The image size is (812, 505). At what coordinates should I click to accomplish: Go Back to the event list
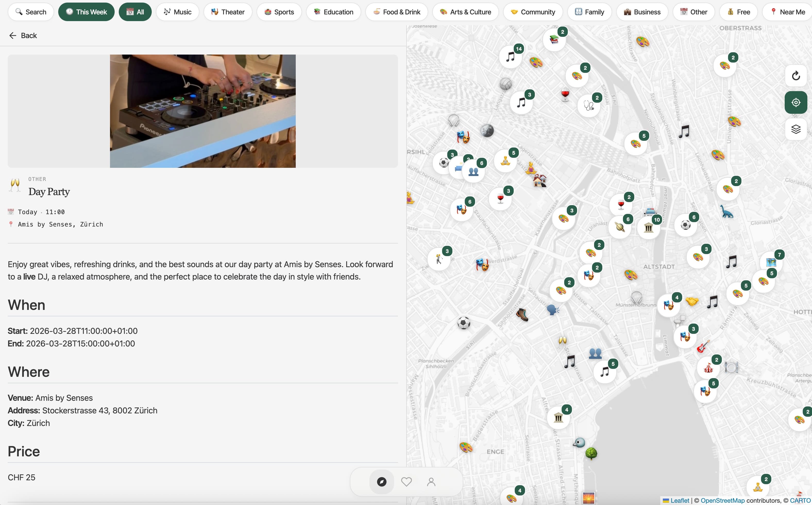pyautogui.click(x=23, y=36)
